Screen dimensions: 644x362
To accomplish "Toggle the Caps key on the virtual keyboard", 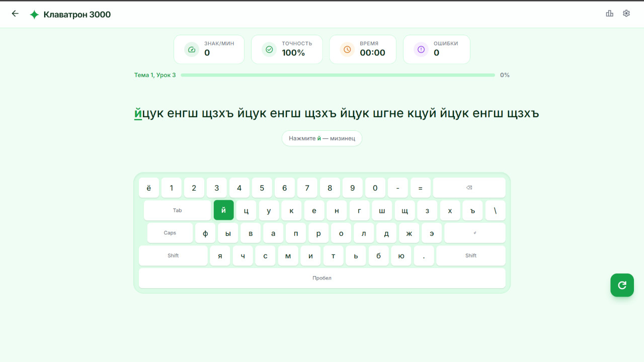I will pos(170,233).
